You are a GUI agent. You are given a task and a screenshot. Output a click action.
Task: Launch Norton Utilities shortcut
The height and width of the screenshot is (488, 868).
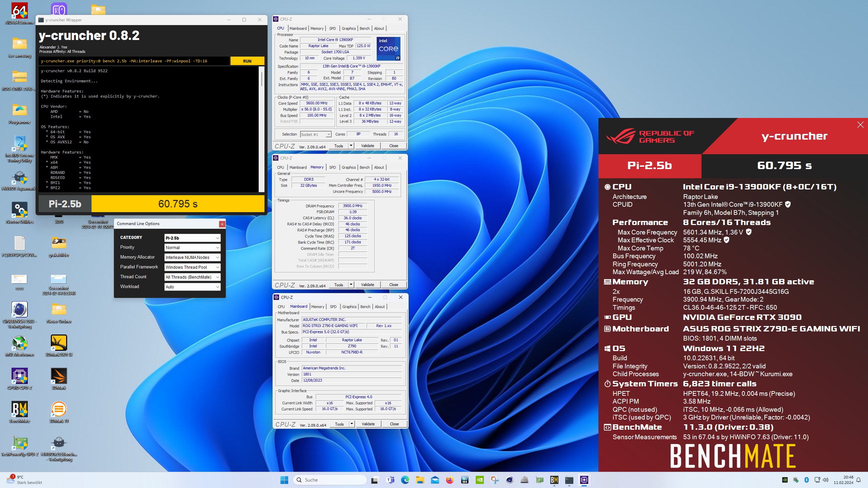click(x=19, y=213)
